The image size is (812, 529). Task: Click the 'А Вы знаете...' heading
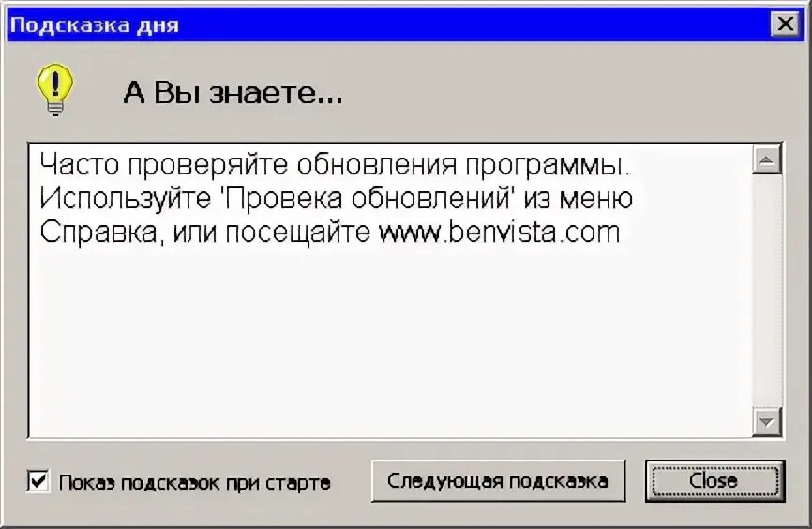coord(233,93)
